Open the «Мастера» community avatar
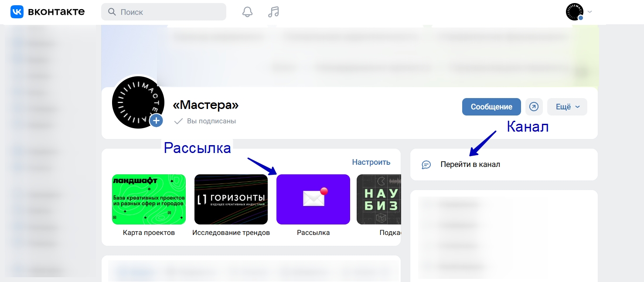The image size is (644, 282). 137,102
